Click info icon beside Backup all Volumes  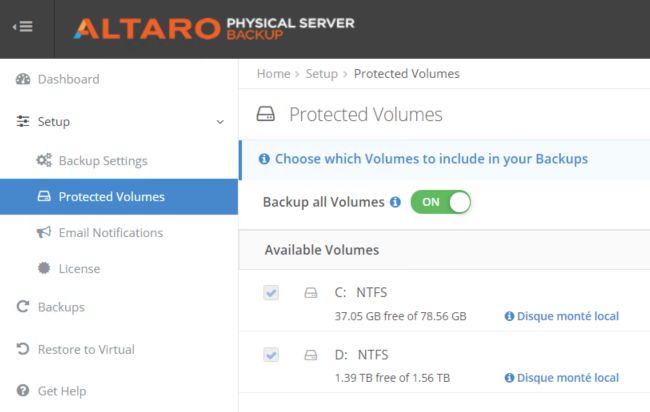[395, 202]
